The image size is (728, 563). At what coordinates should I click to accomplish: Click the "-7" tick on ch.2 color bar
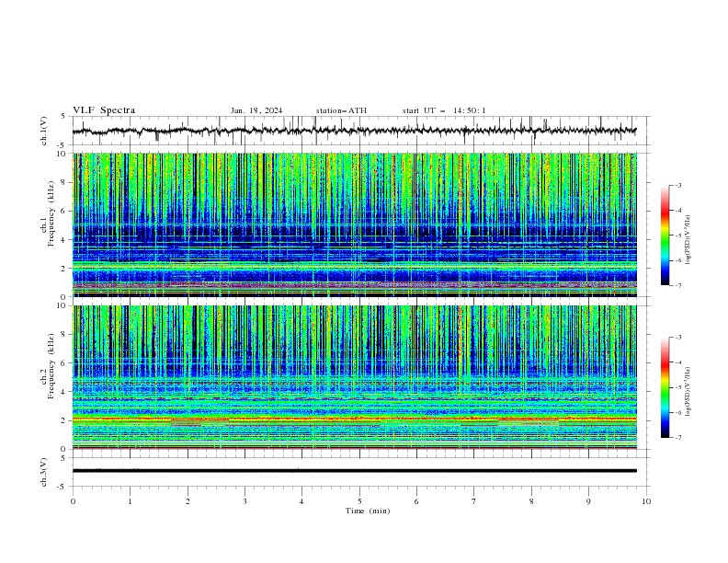[x=677, y=438]
